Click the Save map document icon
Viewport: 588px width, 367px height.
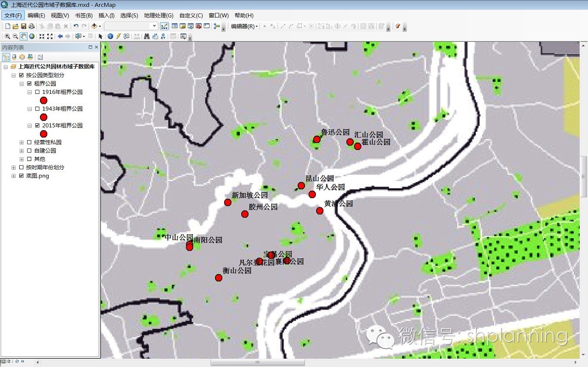[23, 26]
